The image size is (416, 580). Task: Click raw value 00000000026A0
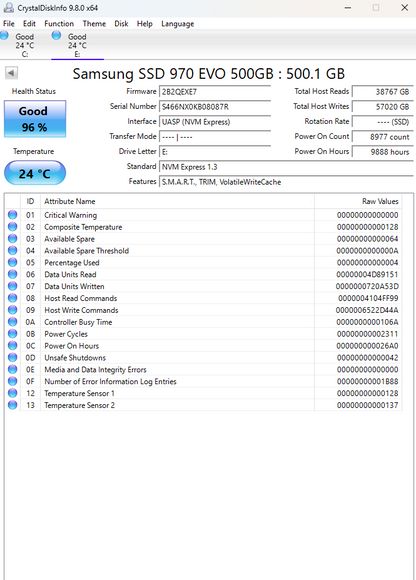coord(368,346)
